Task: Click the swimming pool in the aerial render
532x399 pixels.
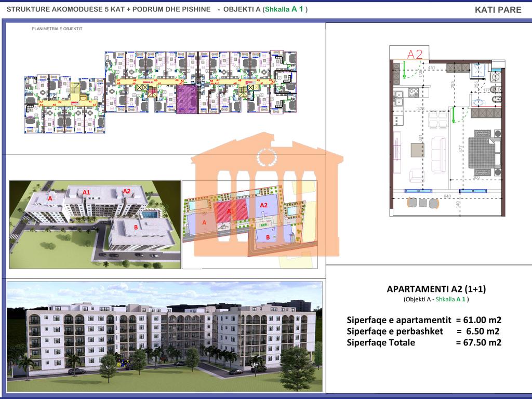Action: (x=149, y=215)
